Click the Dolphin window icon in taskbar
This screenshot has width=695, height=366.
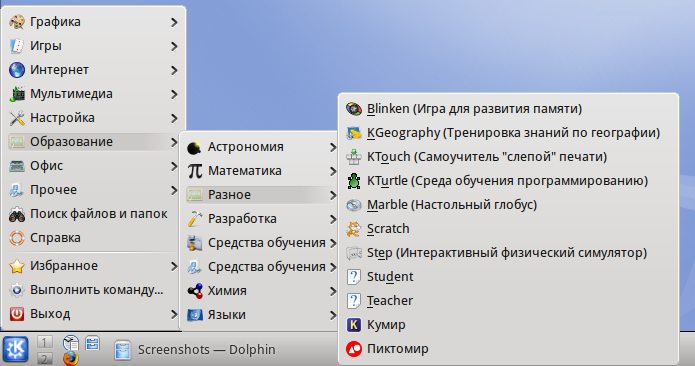tap(122, 350)
